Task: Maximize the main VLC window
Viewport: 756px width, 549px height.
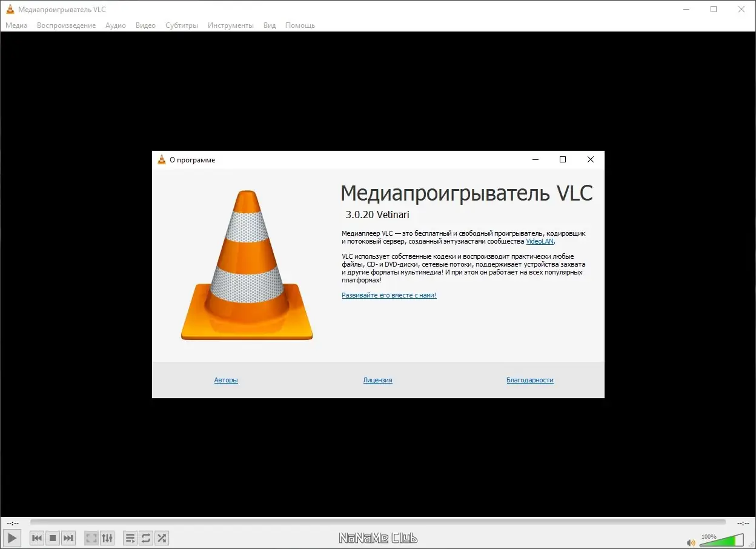Action: [x=714, y=9]
